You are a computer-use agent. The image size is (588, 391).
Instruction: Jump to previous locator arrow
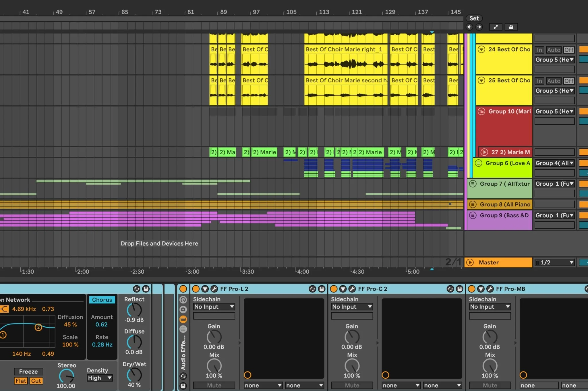pos(469,27)
